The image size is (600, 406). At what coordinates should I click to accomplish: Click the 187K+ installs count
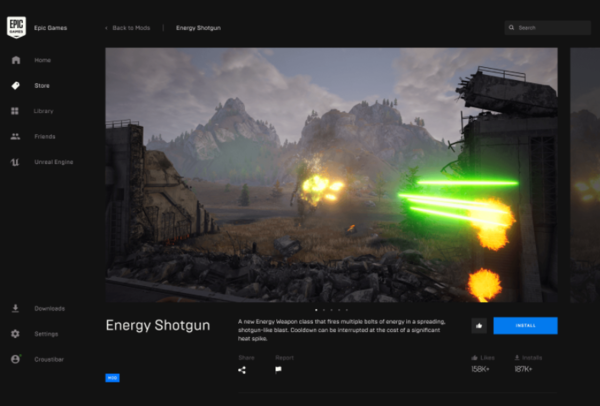(523, 369)
